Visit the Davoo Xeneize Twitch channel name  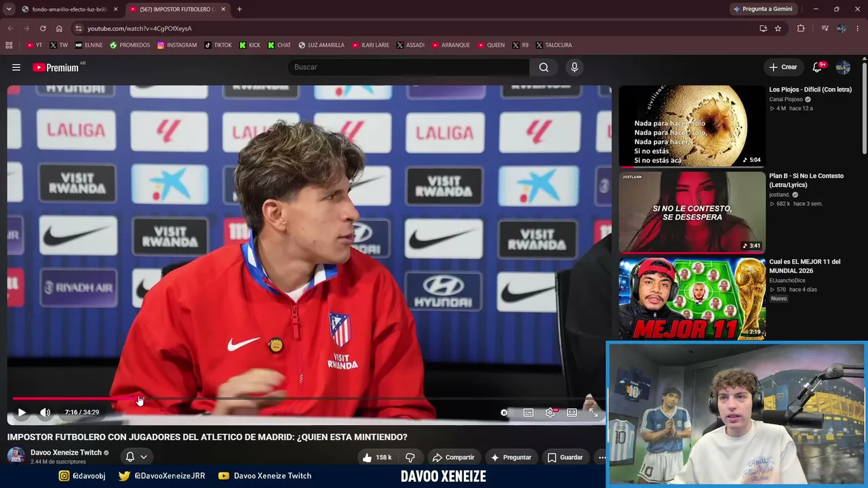(x=66, y=453)
